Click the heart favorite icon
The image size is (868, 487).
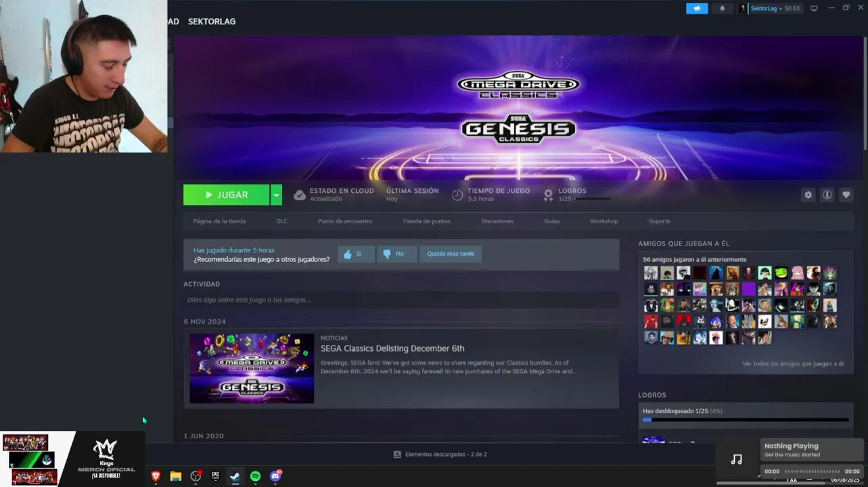[x=846, y=195]
